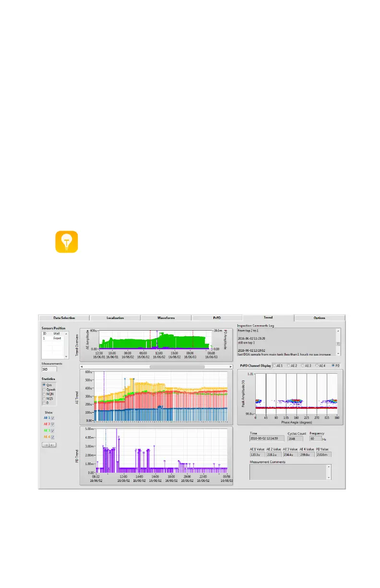Click the horizontal trend scrollbar thumb

click(x=178, y=367)
